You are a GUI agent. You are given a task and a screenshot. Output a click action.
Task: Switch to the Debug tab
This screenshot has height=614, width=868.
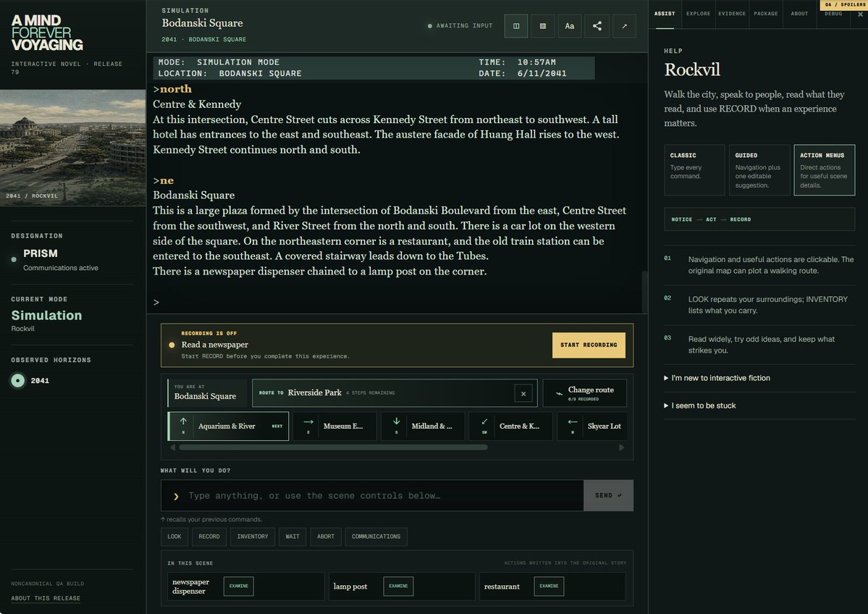pos(833,14)
